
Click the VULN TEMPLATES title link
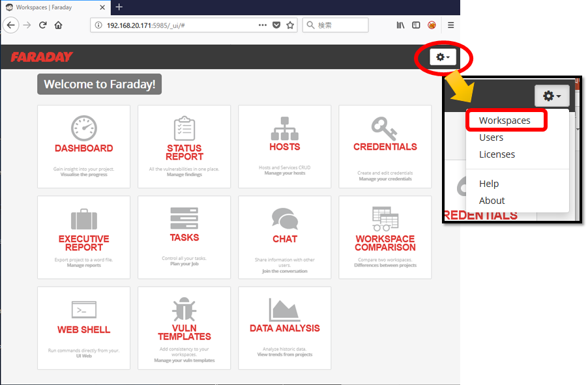pos(184,332)
